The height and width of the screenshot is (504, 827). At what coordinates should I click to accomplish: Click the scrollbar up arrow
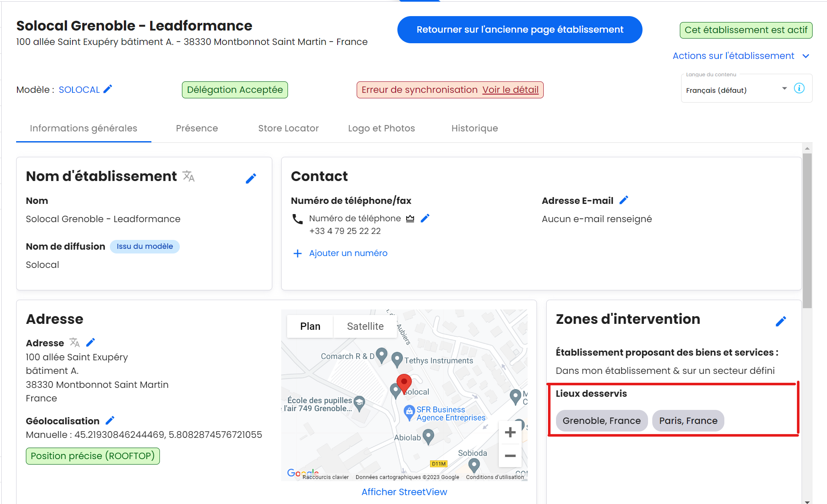point(807,148)
